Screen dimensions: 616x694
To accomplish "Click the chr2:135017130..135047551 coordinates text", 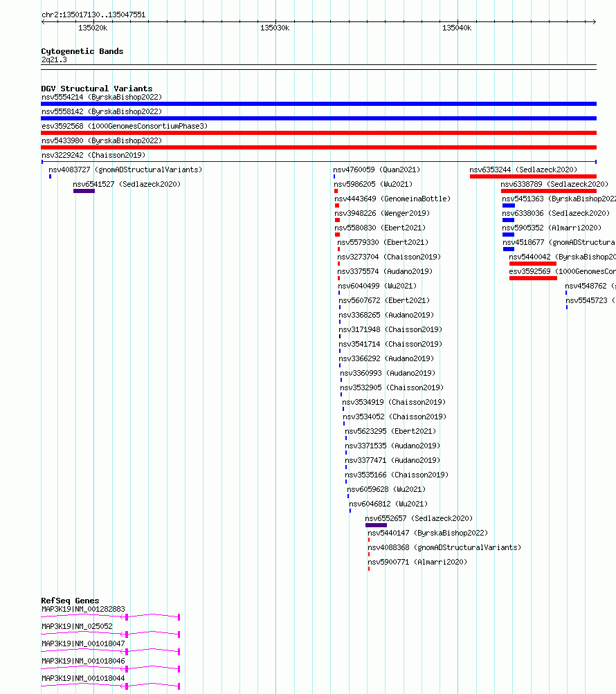I will [x=93, y=15].
